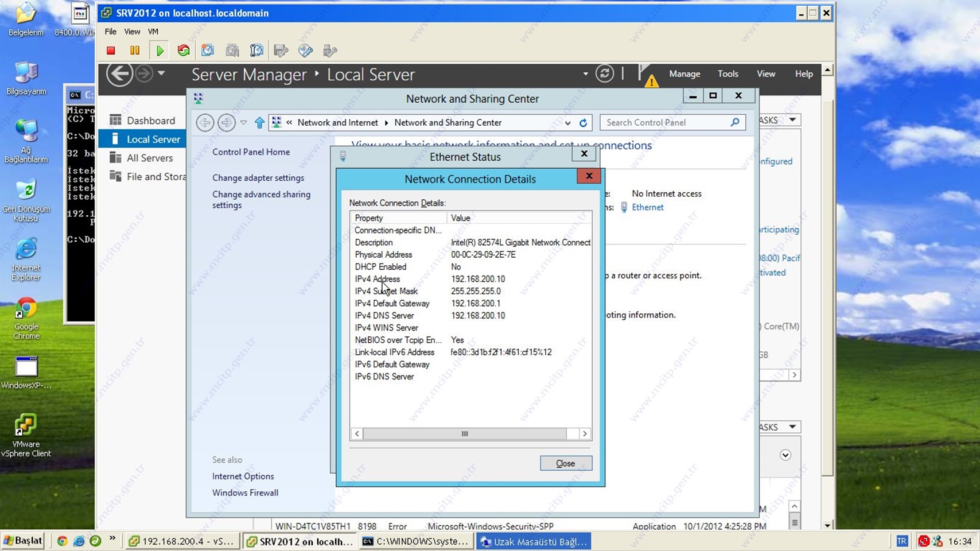Image resolution: width=980 pixels, height=551 pixels.
Task: Switch to Uzak Masaüstü taskbar item
Action: coord(535,542)
